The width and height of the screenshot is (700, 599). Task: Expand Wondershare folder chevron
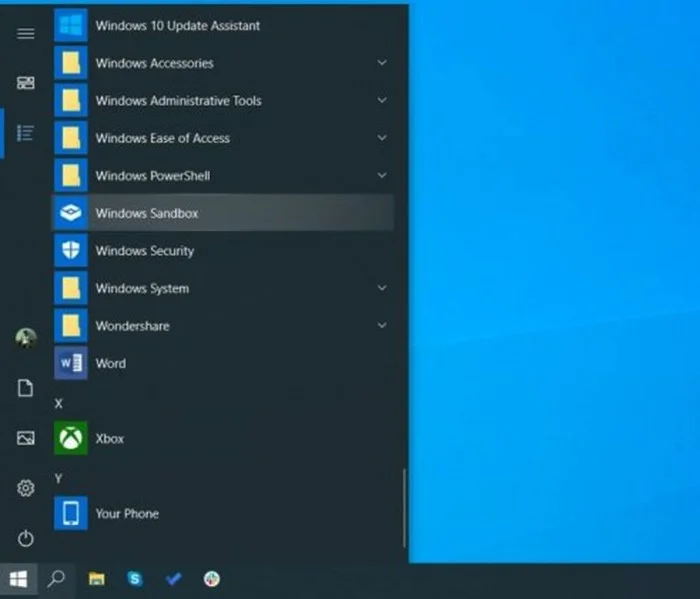(382, 325)
